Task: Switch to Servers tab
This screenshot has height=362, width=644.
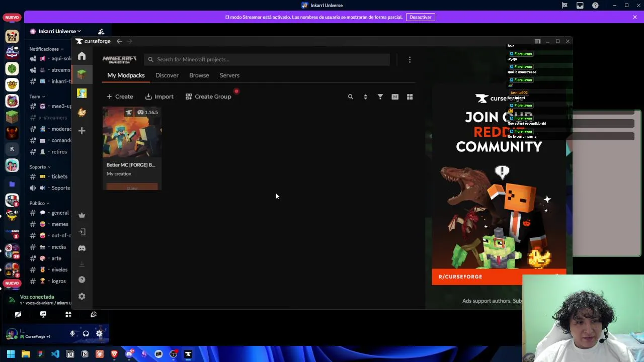Action: click(x=229, y=75)
